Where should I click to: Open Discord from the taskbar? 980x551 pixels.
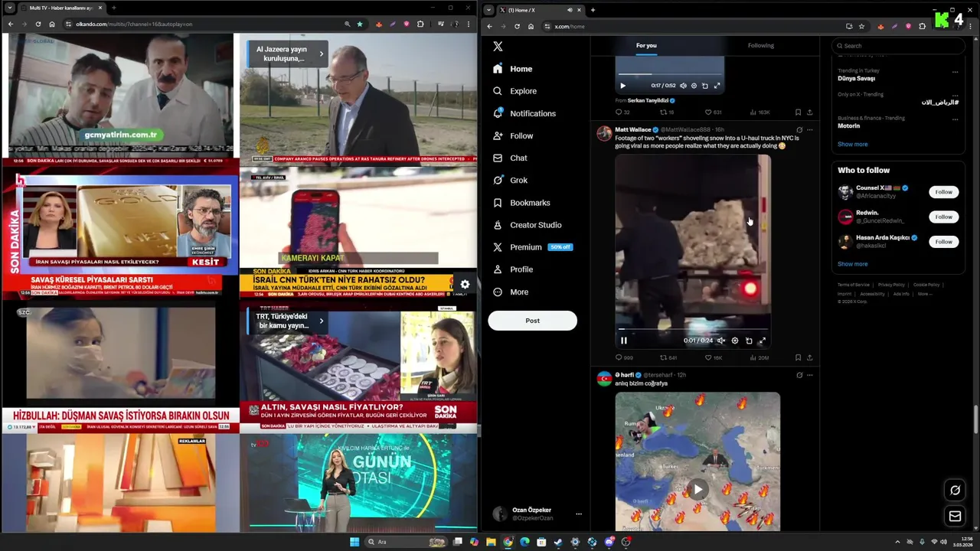609,542
